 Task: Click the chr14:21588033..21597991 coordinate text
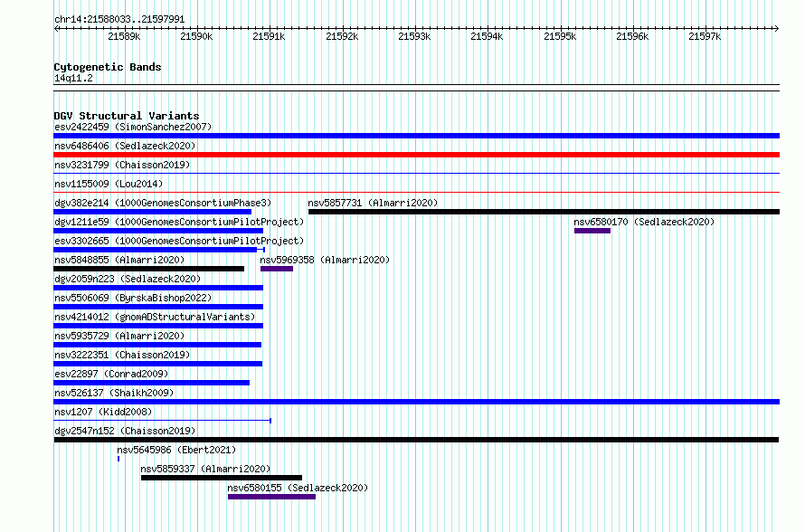tap(119, 20)
